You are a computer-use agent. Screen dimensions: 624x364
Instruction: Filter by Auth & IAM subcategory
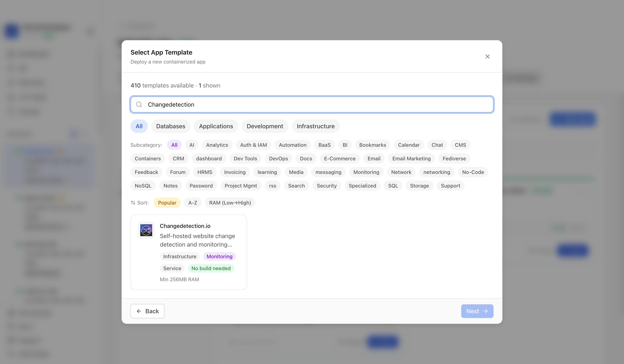click(253, 145)
